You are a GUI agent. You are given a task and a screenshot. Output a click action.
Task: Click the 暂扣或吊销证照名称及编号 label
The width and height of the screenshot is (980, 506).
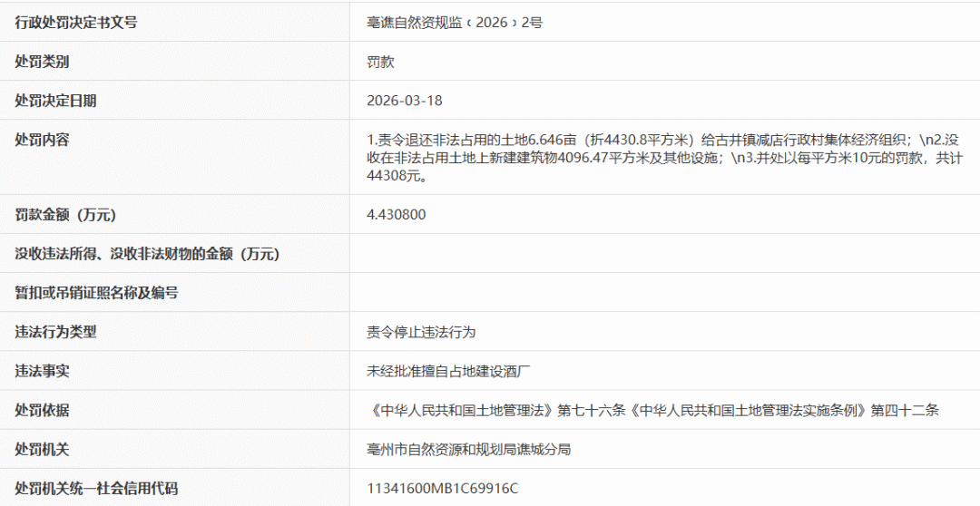coord(96,293)
